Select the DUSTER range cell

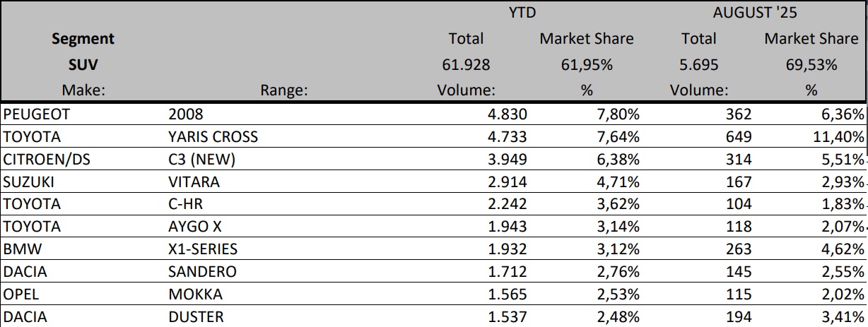point(197,317)
